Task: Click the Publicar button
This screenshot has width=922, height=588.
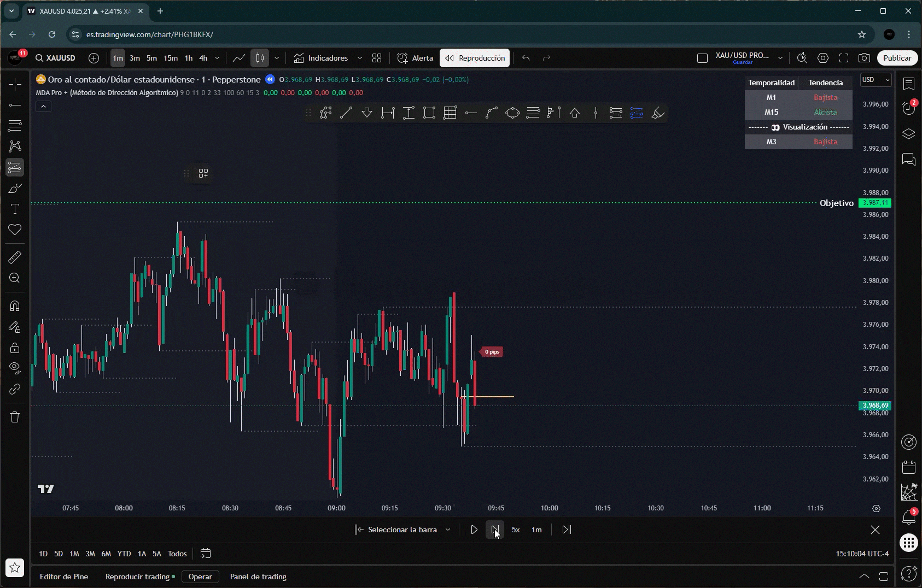Action: click(897, 58)
